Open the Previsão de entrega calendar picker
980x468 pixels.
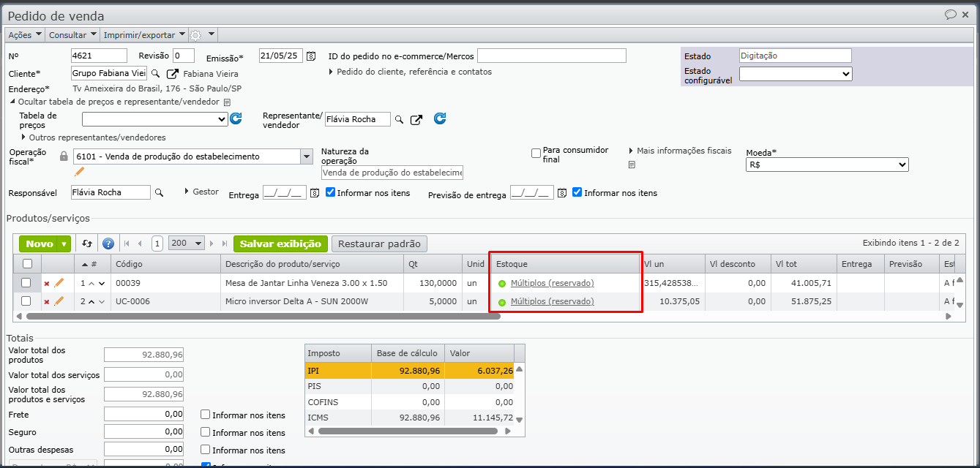pyautogui.click(x=562, y=193)
